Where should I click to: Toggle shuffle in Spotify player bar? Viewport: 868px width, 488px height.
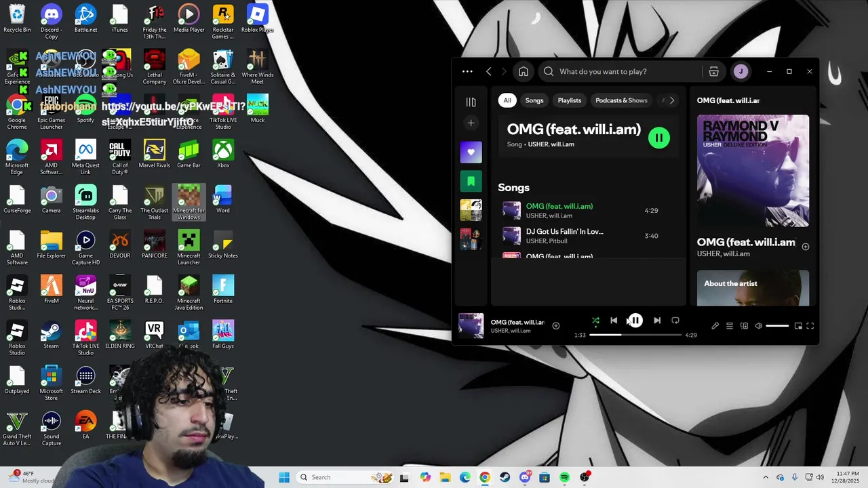(595, 321)
